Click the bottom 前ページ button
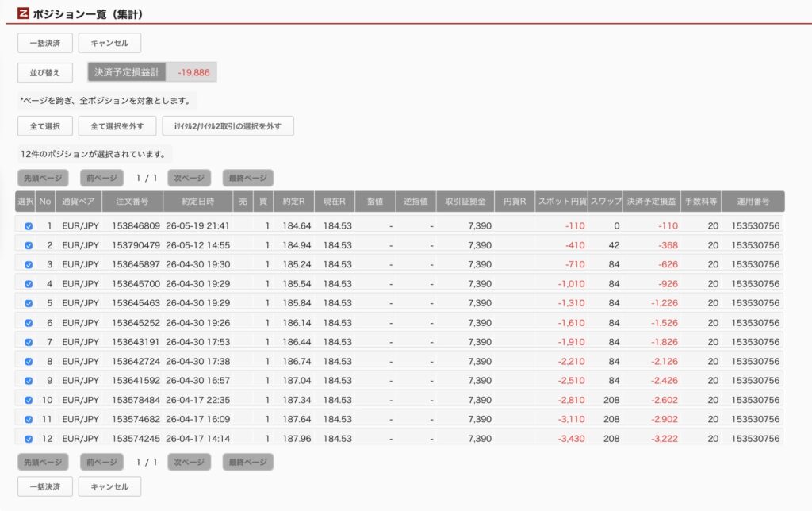This screenshot has width=812, height=511. click(101, 462)
